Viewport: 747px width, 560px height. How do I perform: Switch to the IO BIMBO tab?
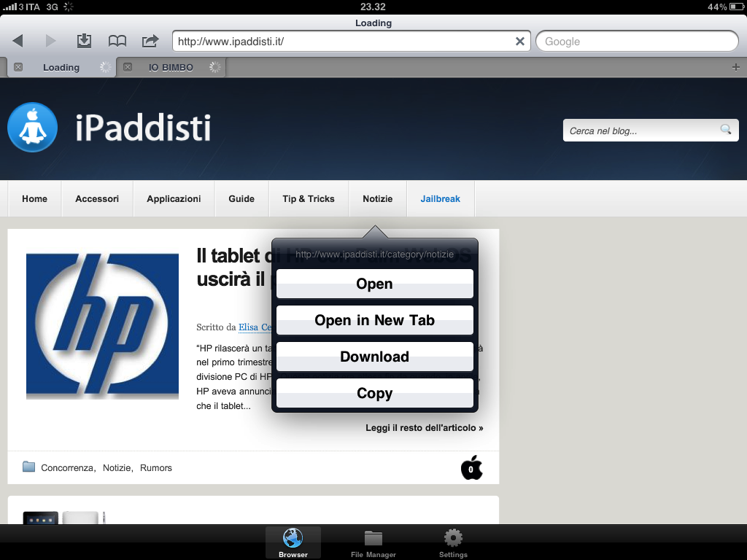[171, 68]
